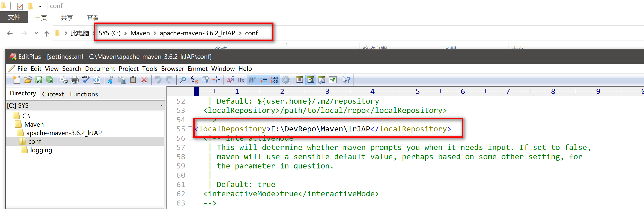Open the 查看 tab in Explorer
This screenshot has width=644, height=209.
pos(93,18)
